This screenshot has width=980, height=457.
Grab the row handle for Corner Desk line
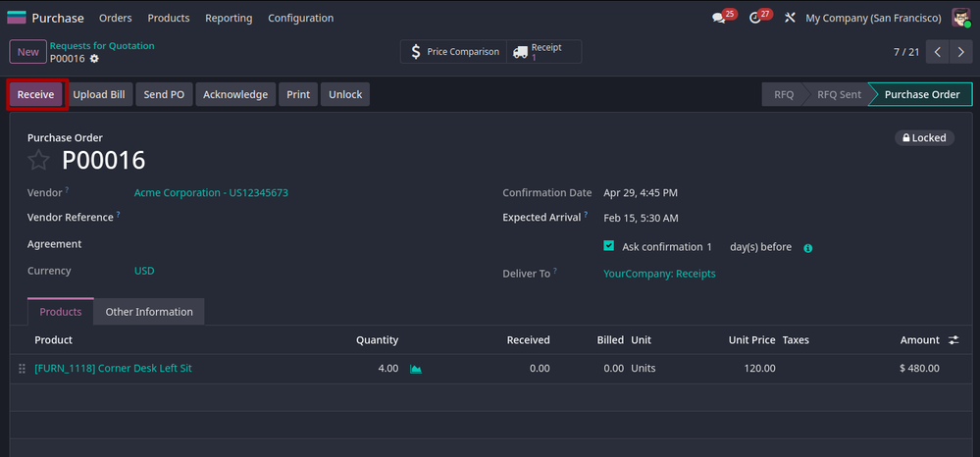point(22,369)
